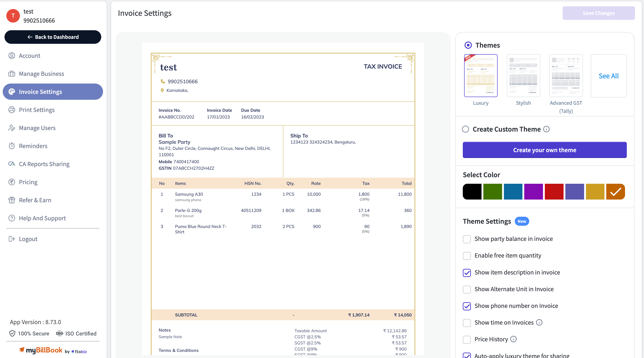Uncheck Show item description in invoice
644x358 pixels.
pos(467,273)
